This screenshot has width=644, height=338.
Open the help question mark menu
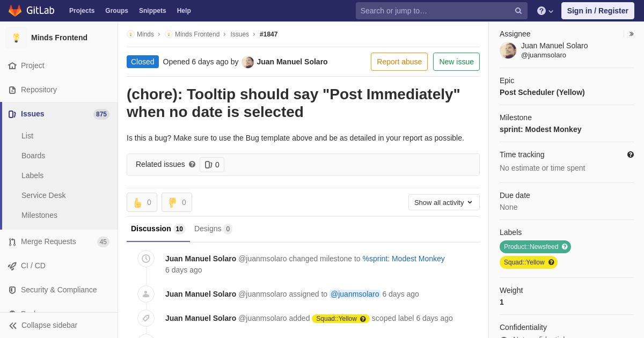[545, 11]
